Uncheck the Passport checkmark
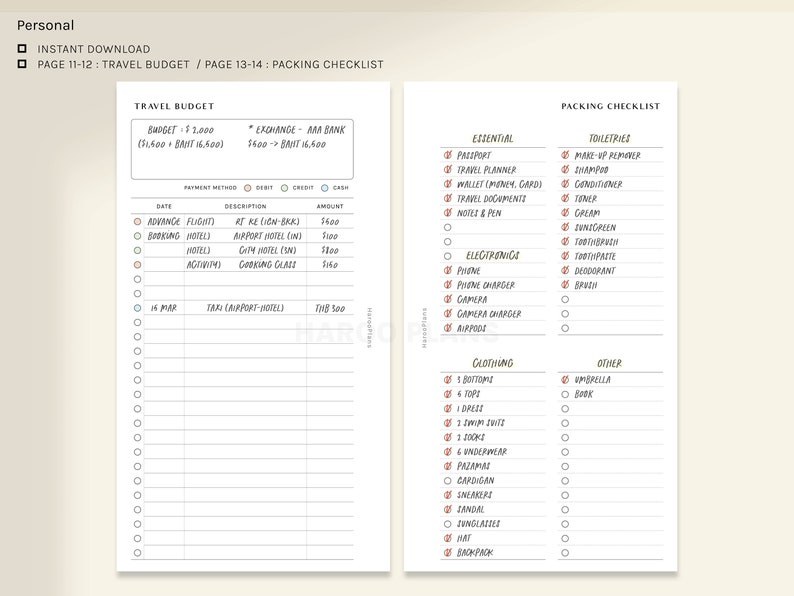The image size is (794, 596). tap(448, 155)
